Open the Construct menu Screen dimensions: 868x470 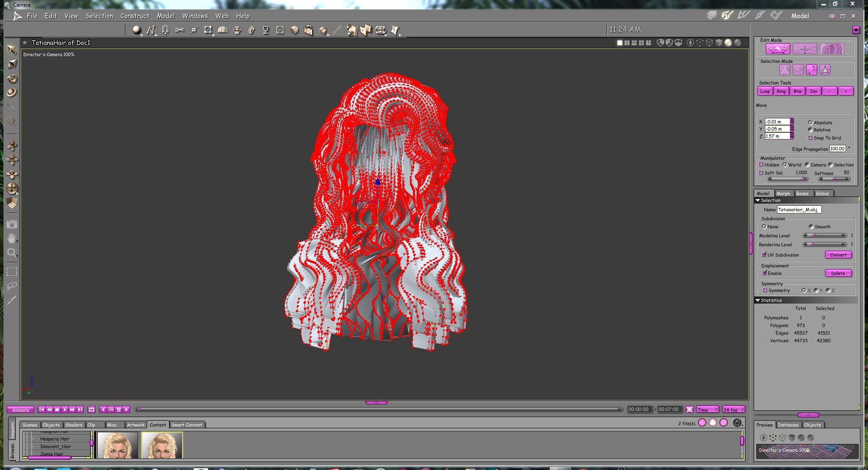point(135,16)
